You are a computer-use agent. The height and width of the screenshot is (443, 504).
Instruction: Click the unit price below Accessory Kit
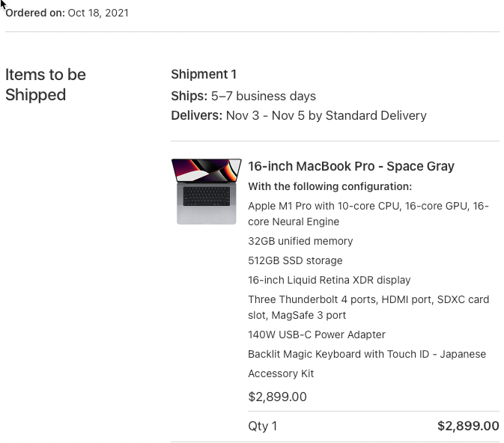[277, 397]
